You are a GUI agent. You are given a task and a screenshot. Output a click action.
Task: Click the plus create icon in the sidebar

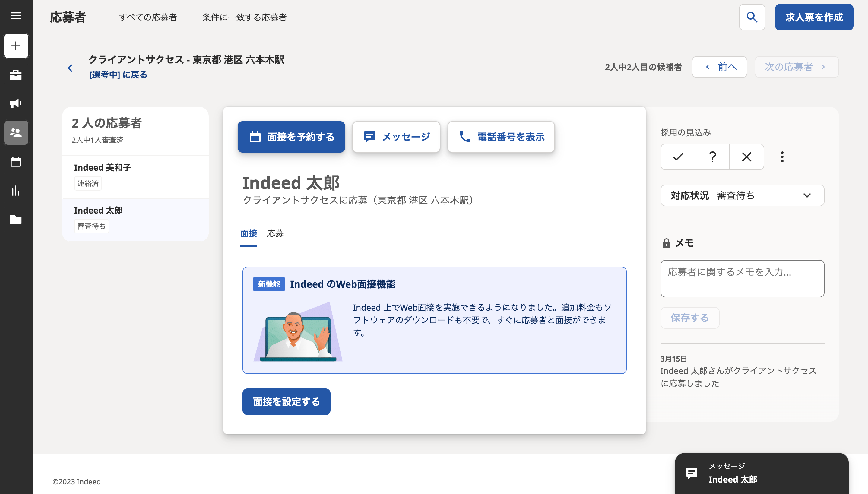click(x=16, y=46)
